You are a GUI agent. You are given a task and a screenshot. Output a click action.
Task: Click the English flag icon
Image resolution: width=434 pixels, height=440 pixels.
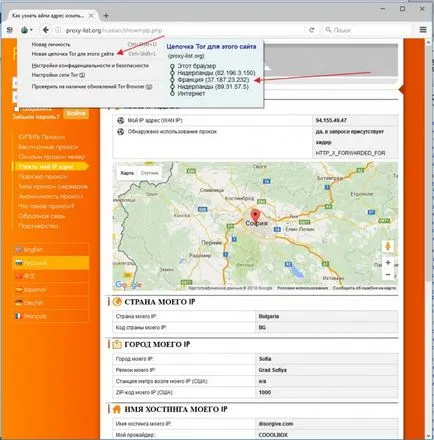pos(19,249)
